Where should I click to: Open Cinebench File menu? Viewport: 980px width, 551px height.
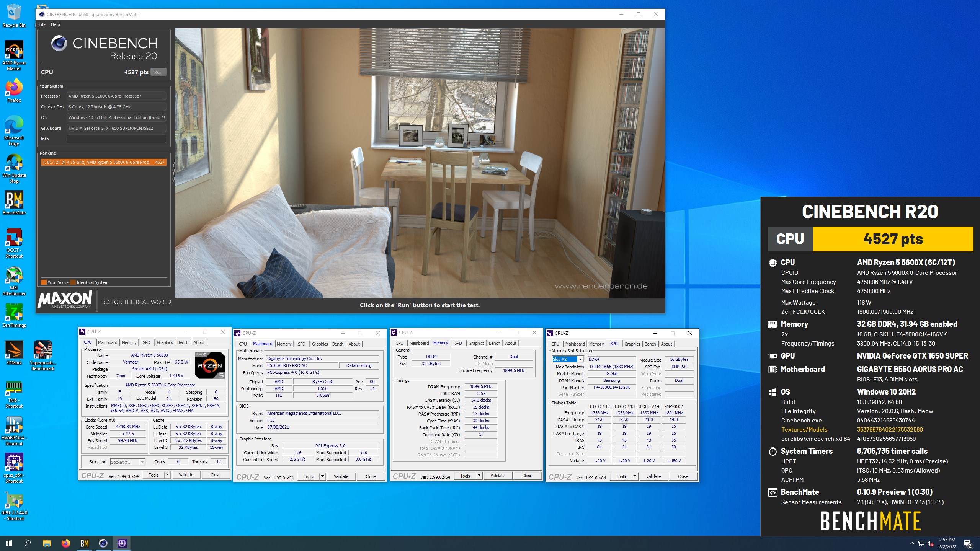42,24
